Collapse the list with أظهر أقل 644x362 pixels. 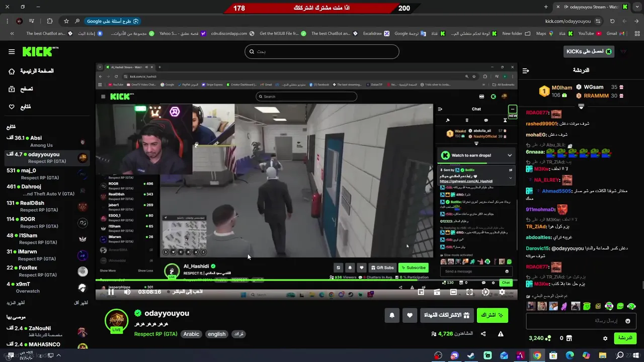coord(80,303)
